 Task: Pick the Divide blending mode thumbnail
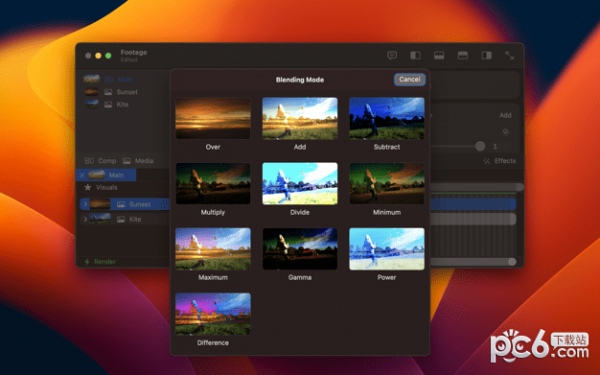(x=300, y=183)
